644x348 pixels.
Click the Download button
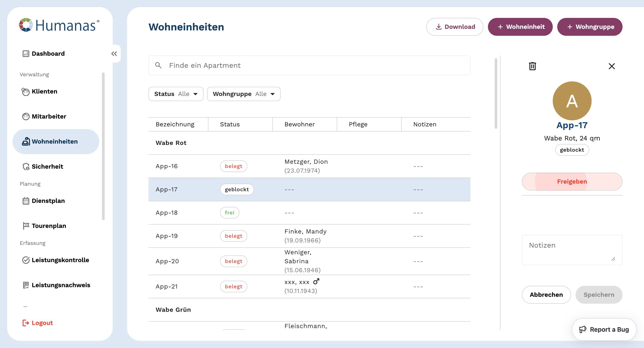tap(455, 27)
